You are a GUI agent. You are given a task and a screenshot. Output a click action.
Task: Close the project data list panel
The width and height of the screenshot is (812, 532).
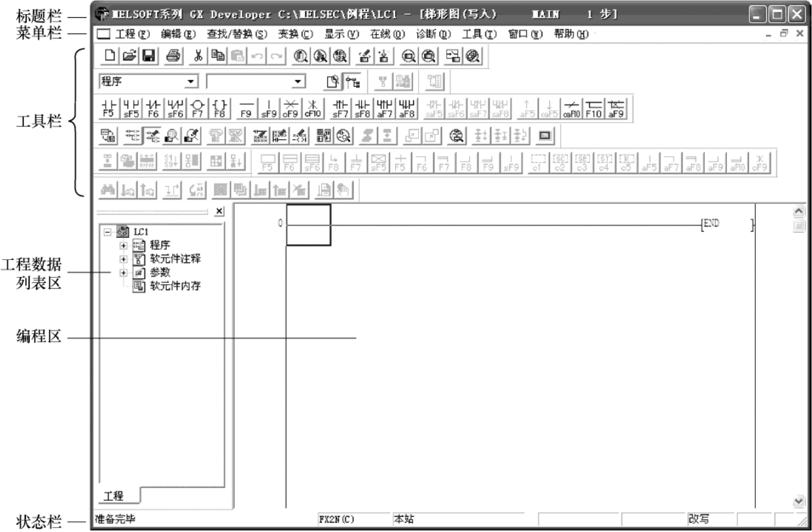click(219, 211)
